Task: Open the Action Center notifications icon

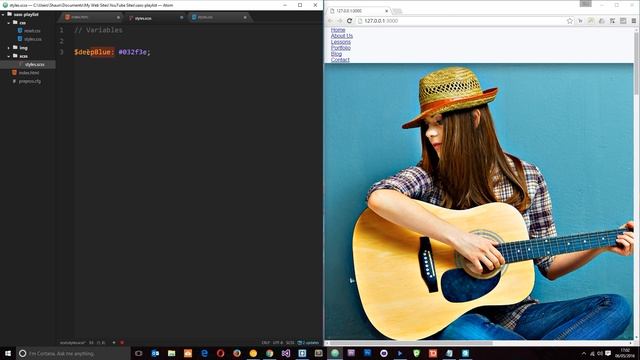Action: 608,353
